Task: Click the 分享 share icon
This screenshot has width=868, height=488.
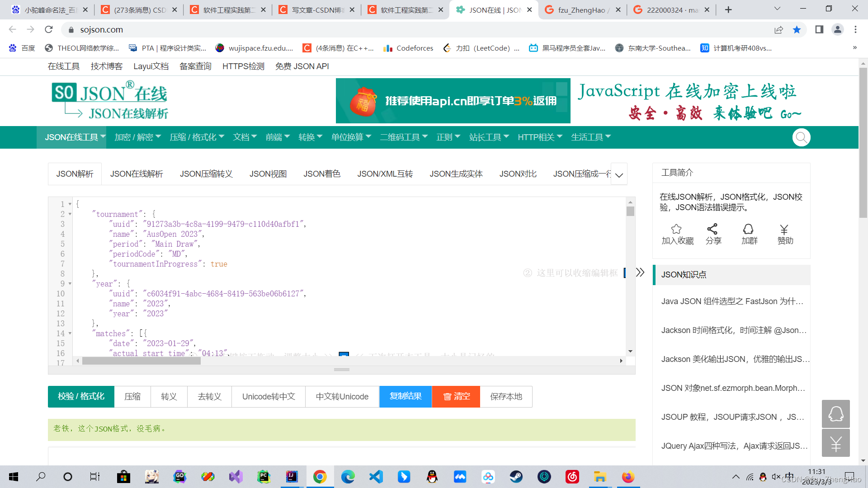Action: (712, 229)
